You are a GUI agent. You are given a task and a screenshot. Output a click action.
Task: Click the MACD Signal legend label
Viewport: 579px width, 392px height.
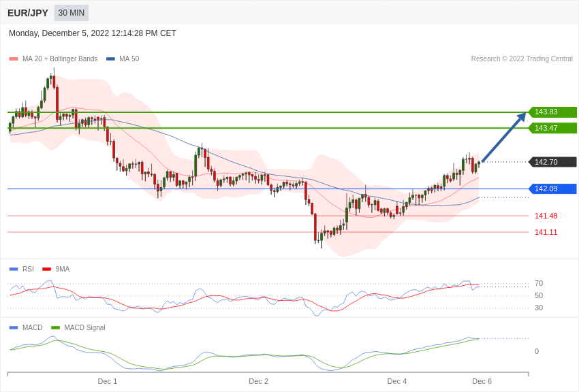coord(84,327)
